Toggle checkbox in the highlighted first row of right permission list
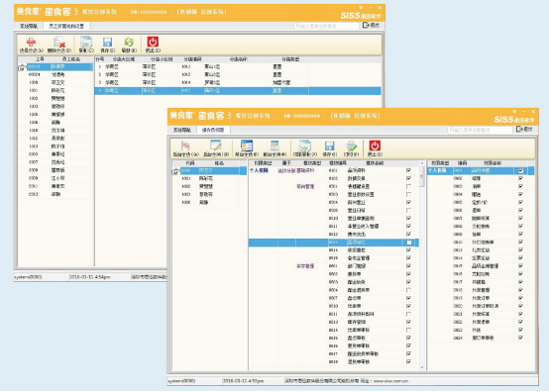The width and height of the screenshot is (549, 392). [x=520, y=170]
